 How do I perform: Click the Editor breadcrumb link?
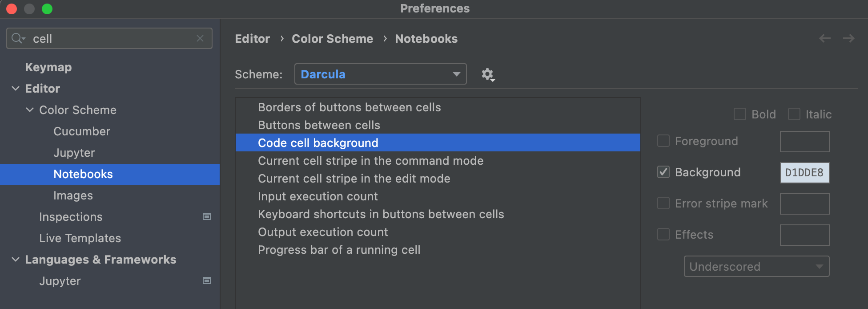252,39
